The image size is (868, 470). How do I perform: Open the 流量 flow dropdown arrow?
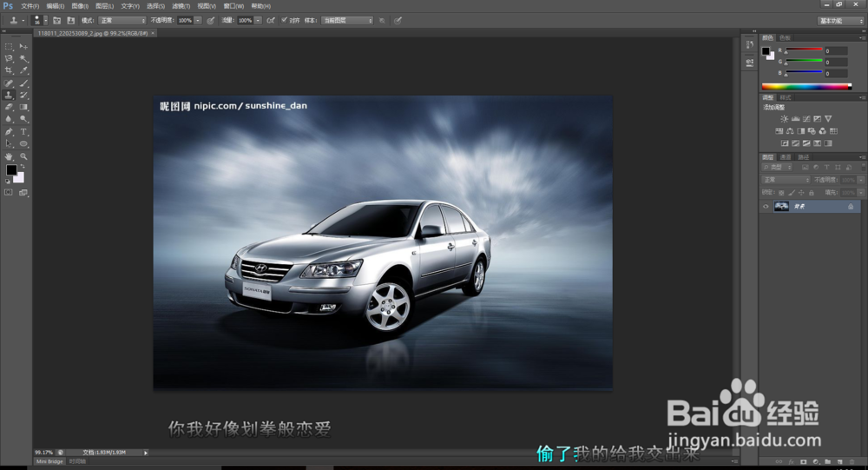point(258,21)
